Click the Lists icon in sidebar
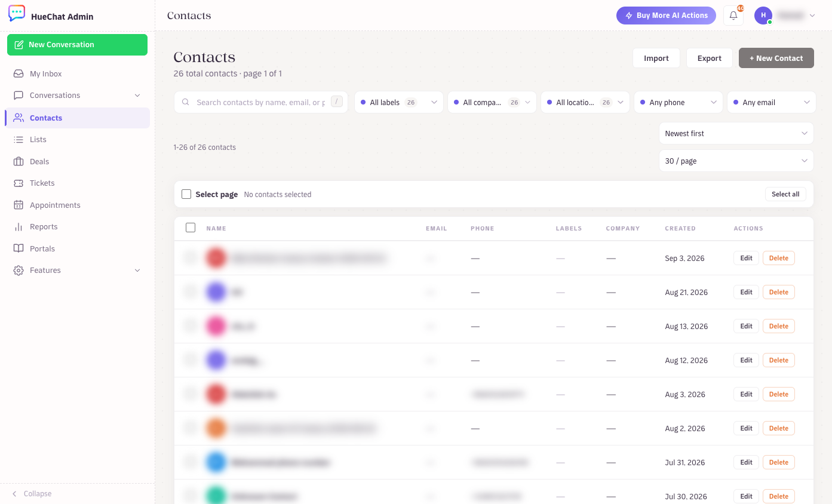Screen dimensions: 832x504 (x=19, y=139)
